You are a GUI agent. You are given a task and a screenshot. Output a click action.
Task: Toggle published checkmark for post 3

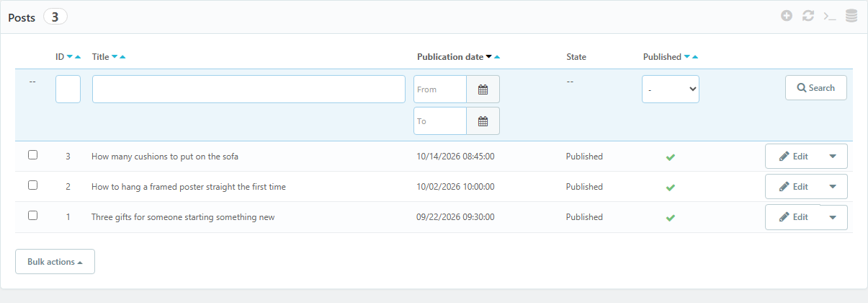(x=671, y=157)
